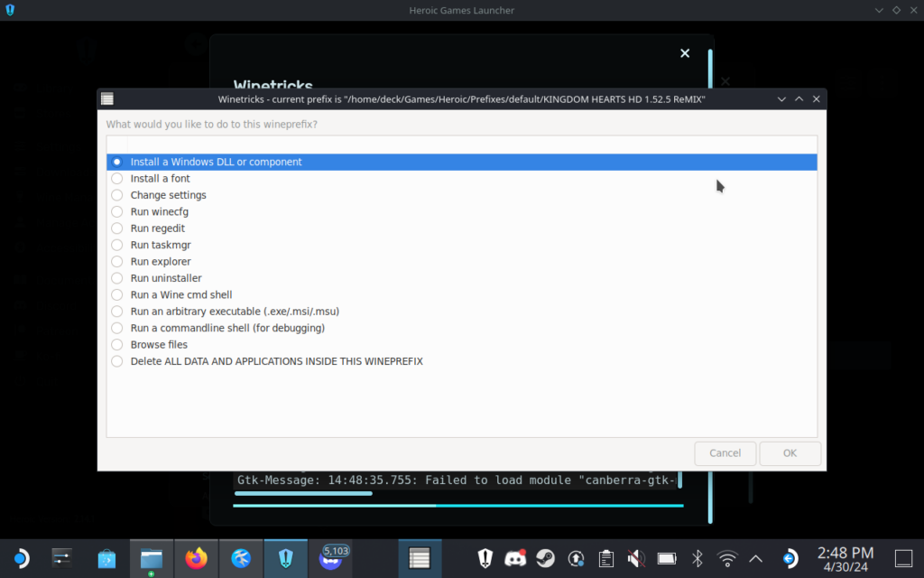
Task: Select the Install a font option
Action: (461, 178)
